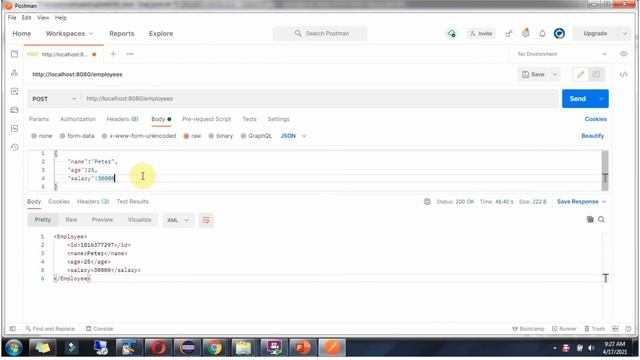Open the File menu
Image resolution: width=640 pixels, height=360 pixels.
tap(12, 18)
